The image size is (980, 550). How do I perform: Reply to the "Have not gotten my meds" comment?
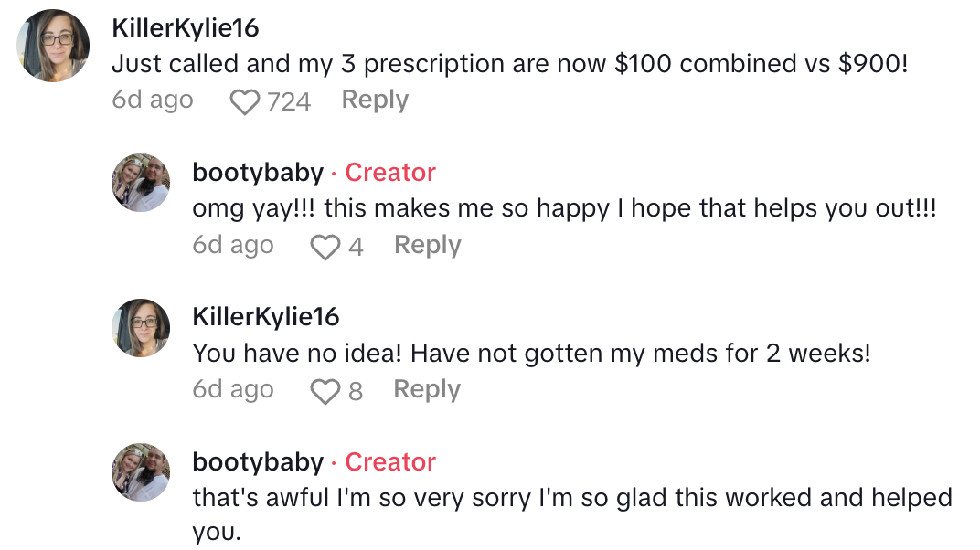(x=427, y=389)
